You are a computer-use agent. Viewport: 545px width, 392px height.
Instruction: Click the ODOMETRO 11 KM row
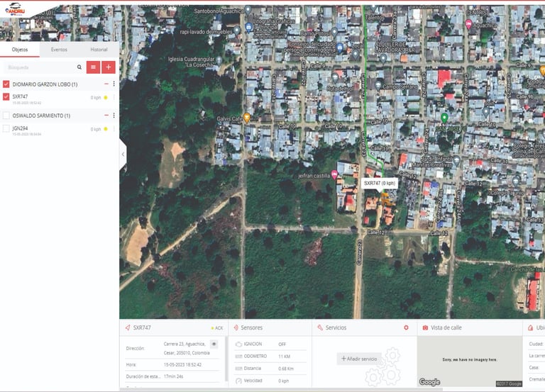[270, 357]
